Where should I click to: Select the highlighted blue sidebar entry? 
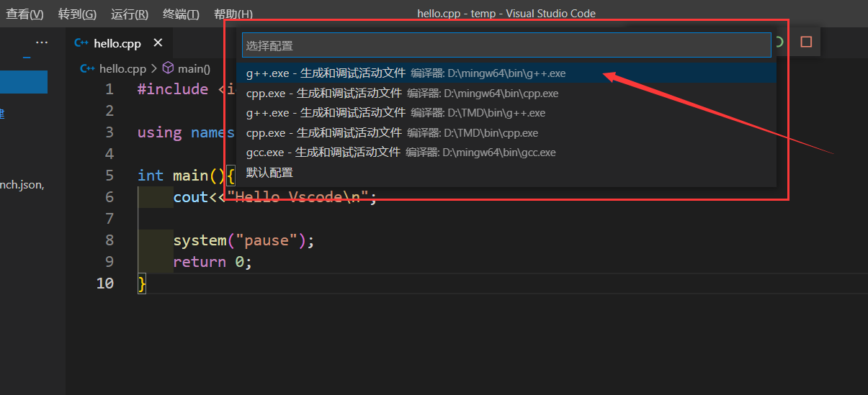click(24, 82)
